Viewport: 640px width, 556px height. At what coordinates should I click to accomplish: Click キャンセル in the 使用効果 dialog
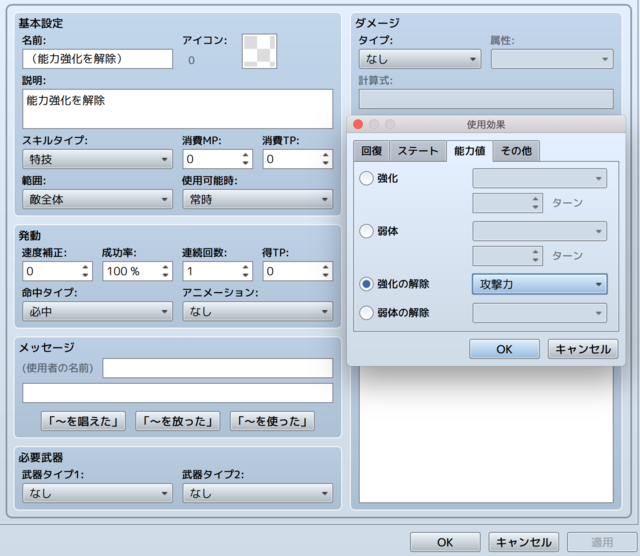[583, 349]
